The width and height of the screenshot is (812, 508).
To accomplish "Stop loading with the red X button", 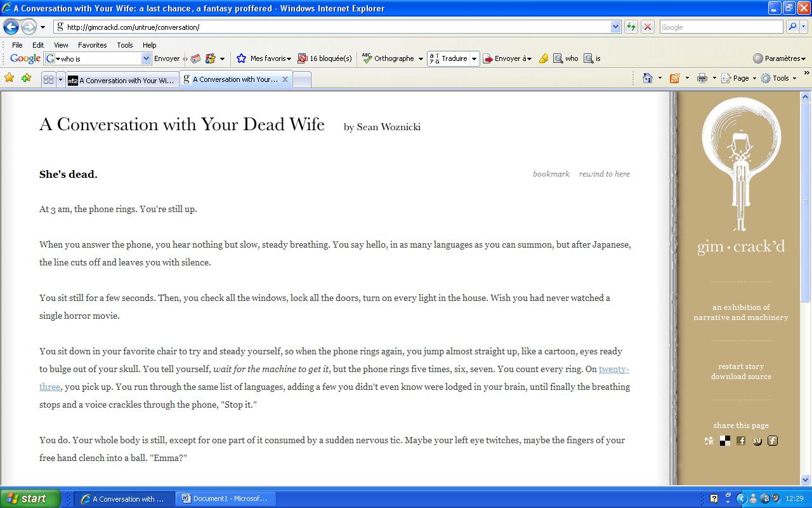I will [x=647, y=27].
